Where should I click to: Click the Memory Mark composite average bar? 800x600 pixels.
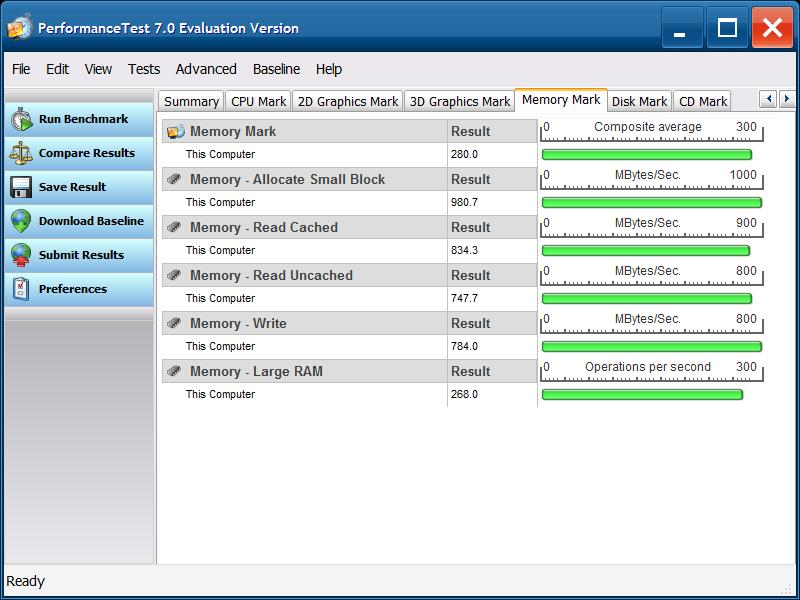tap(647, 155)
